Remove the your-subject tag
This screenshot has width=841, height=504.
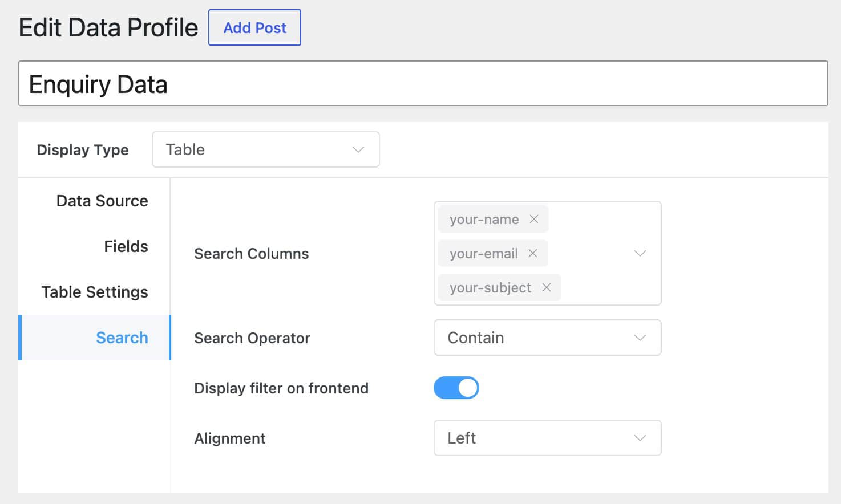coord(547,287)
